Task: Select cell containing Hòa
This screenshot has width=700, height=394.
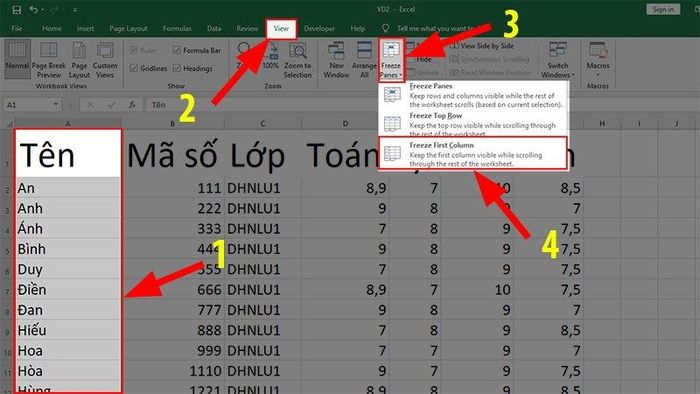Action: (68, 371)
